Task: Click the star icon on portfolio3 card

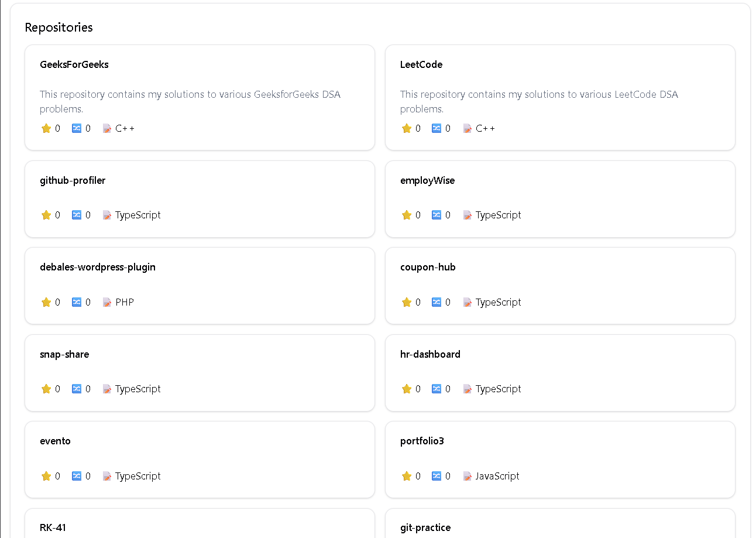Action: [x=407, y=476]
